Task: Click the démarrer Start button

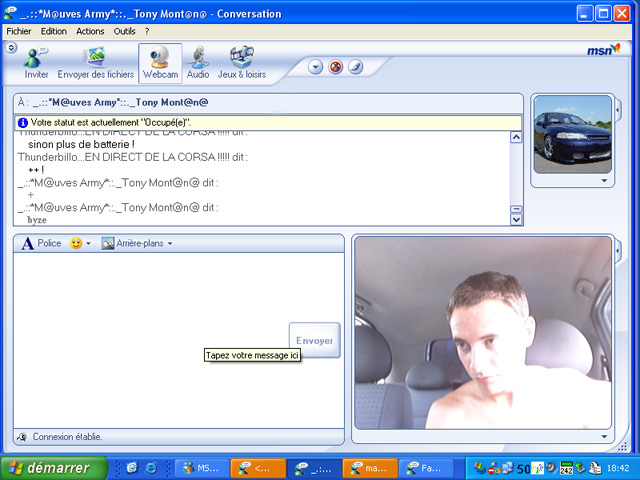Action: 54,468
